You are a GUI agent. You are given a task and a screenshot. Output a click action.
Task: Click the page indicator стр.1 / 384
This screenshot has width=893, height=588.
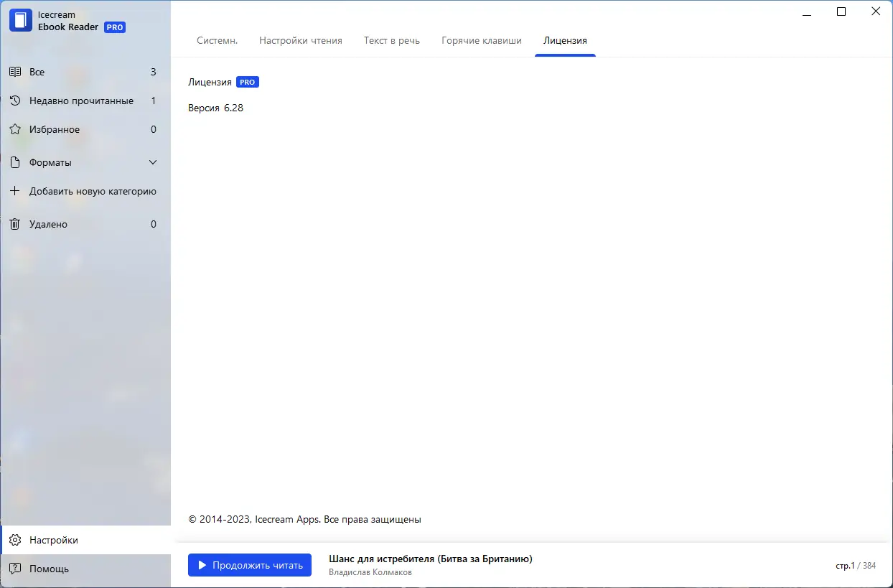[x=856, y=566]
